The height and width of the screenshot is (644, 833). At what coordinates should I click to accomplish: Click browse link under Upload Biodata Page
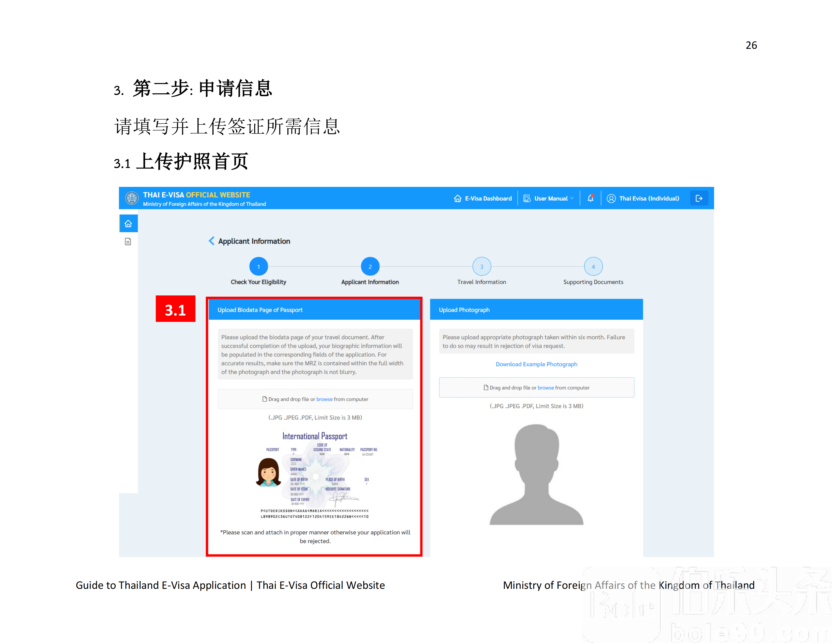tap(324, 399)
